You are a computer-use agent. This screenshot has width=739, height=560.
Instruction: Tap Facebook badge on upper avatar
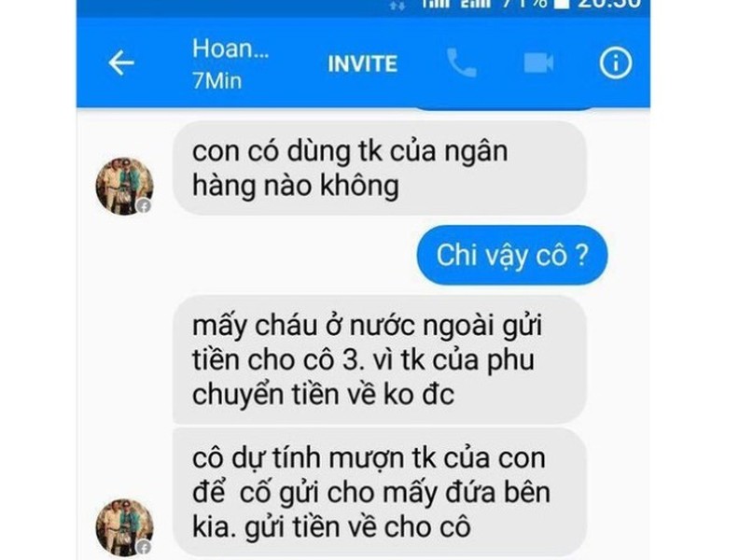(x=145, y=206)
